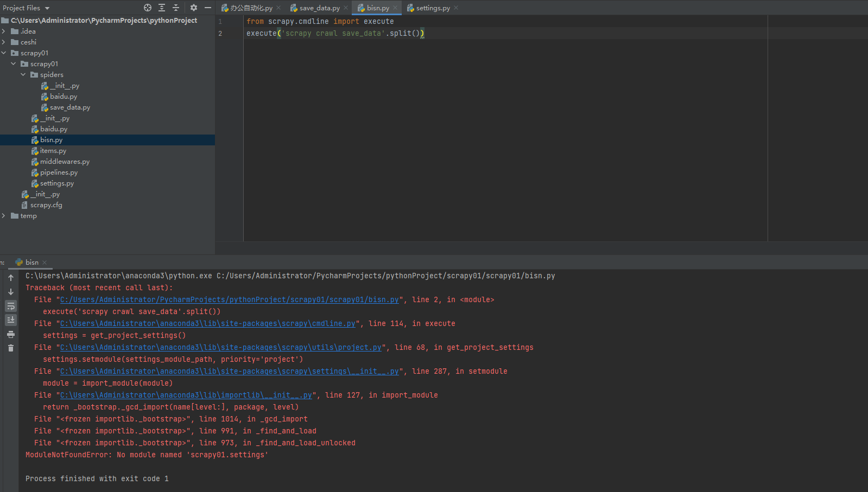The image size is (868, 492).
Task: Expand the temp folder arrow
Action: pyautogui.click(x=4, y=216)
